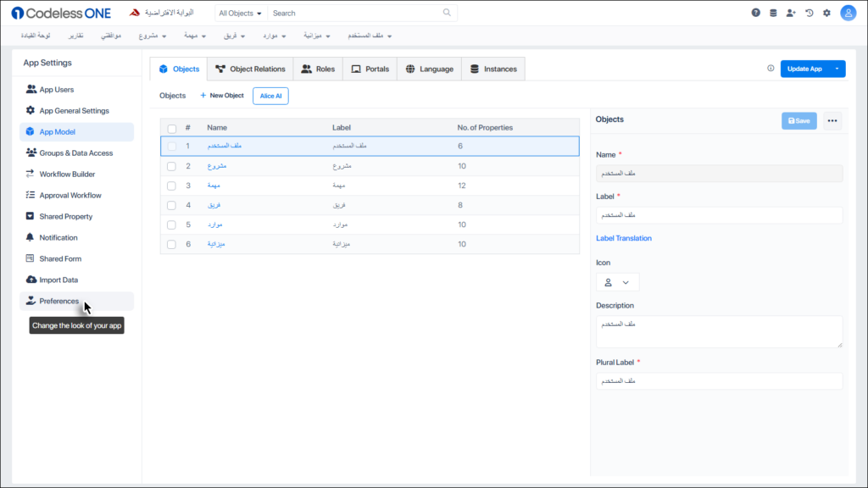This screenshot has width=868, height=488.
Task: Click the database stack icon in the header
Action: [x=773, y=13]
